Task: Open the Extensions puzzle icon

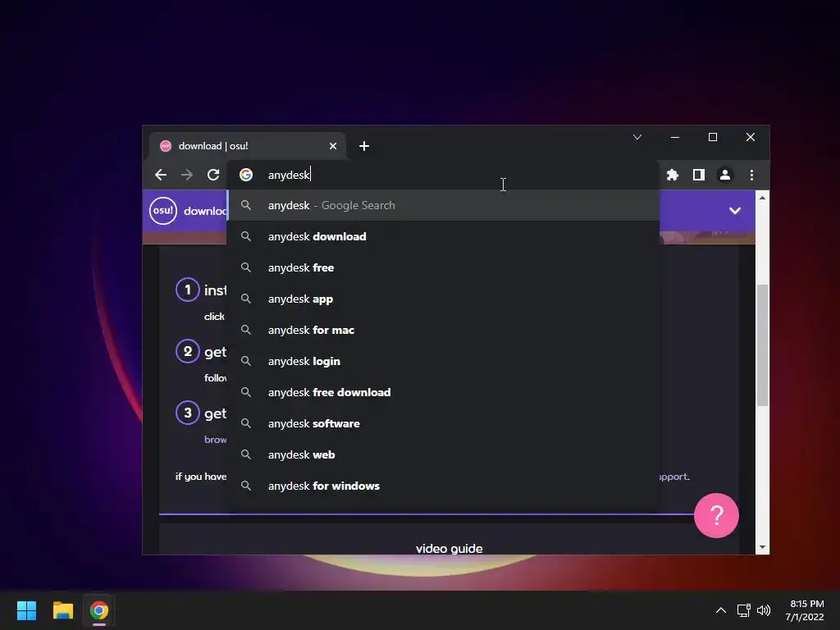Action: click(673, 175)
